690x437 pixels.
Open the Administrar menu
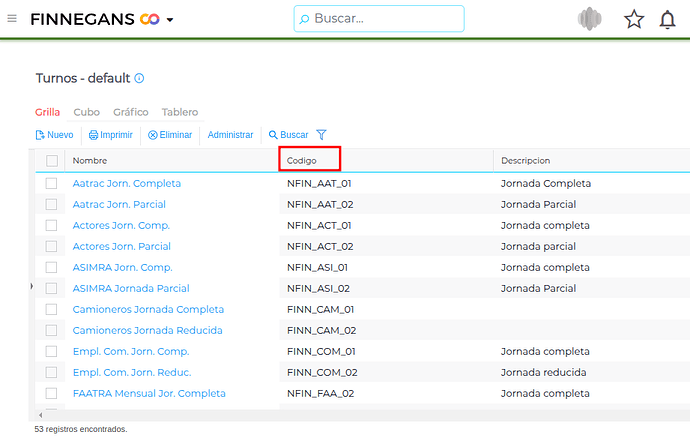click(230, 135)
